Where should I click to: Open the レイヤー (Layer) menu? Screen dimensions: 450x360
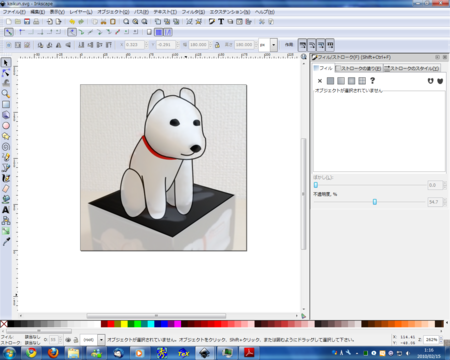(81, 12)
